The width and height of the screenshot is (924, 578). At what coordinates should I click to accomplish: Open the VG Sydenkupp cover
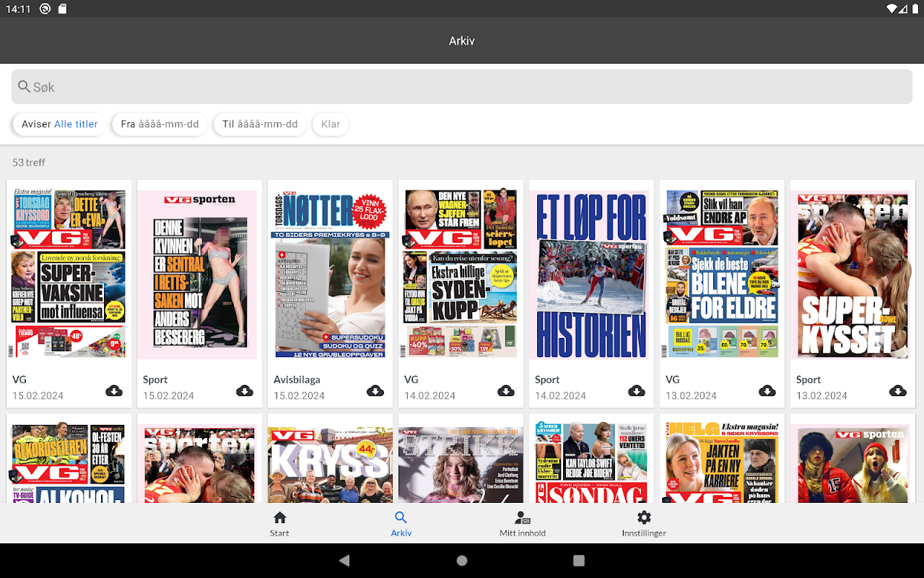(x=461, y=274)
